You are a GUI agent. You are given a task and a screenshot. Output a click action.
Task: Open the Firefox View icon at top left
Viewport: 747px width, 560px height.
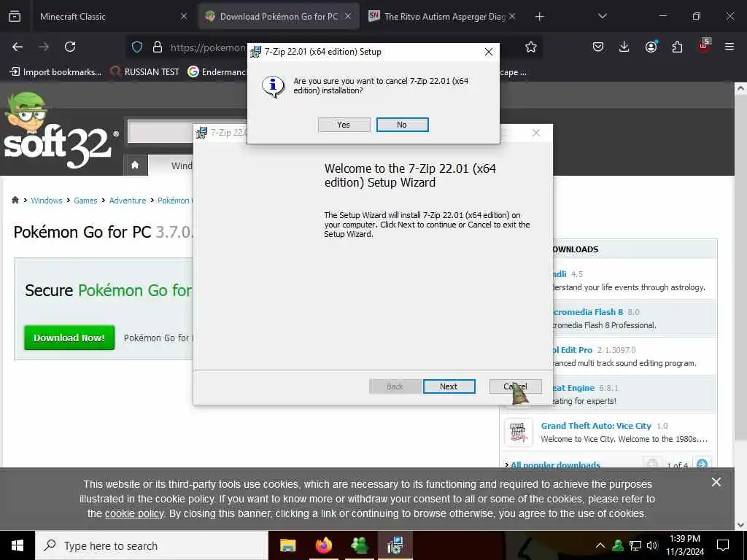[15, 16]
